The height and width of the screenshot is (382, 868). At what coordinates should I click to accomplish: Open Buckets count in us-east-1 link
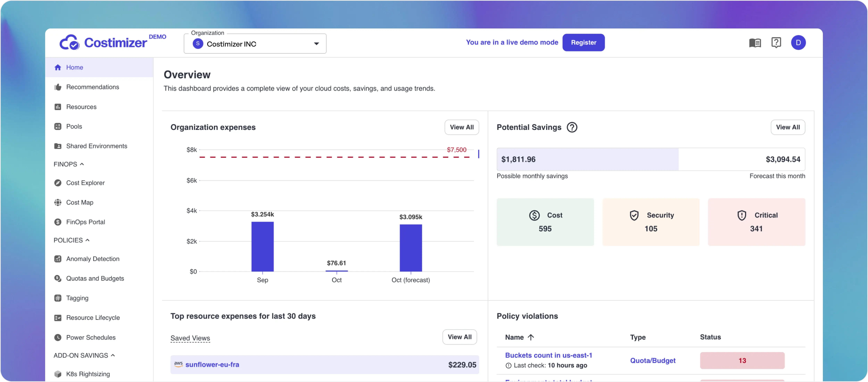pos(548,355)
